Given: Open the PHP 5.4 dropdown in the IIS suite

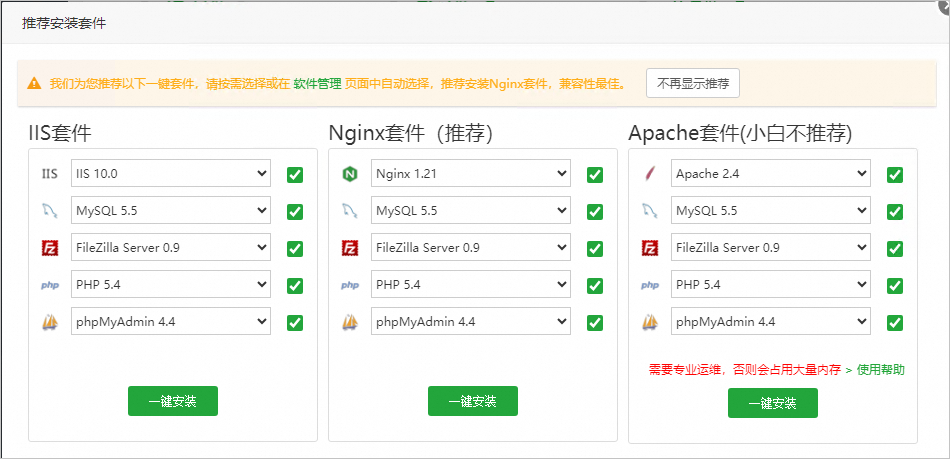Looking at the screenshot, I should (171, 285).
